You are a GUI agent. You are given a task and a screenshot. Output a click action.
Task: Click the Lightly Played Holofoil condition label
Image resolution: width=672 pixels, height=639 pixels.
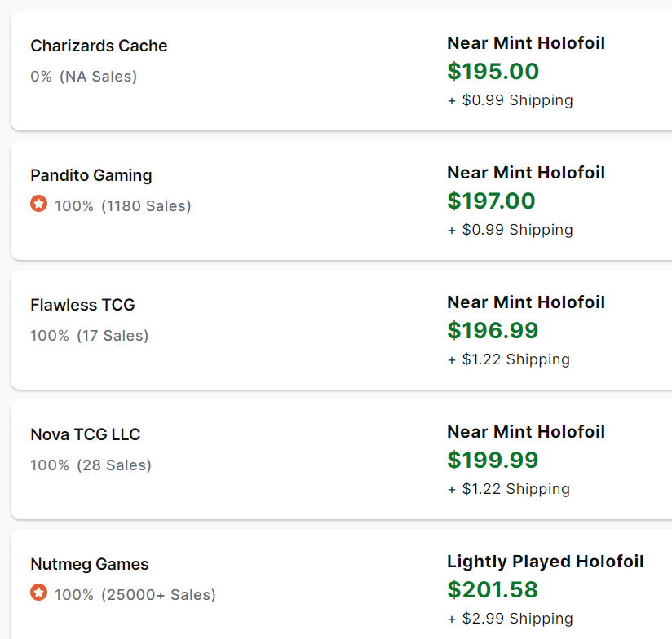point(545,562)
